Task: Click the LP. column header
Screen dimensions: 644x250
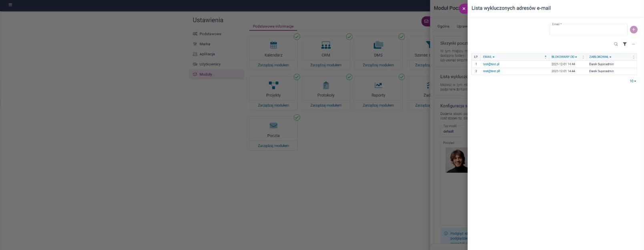Action: 476,57
